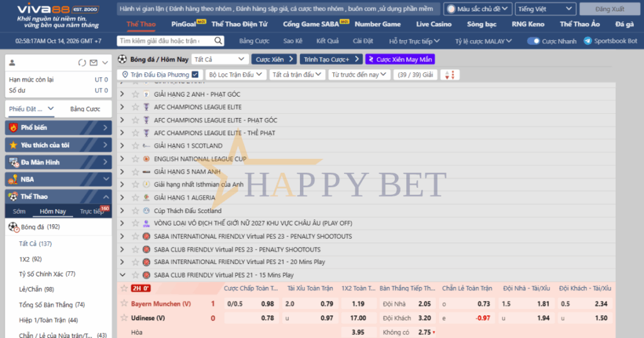Click the odds sort arrows icon

pos(450,75)
